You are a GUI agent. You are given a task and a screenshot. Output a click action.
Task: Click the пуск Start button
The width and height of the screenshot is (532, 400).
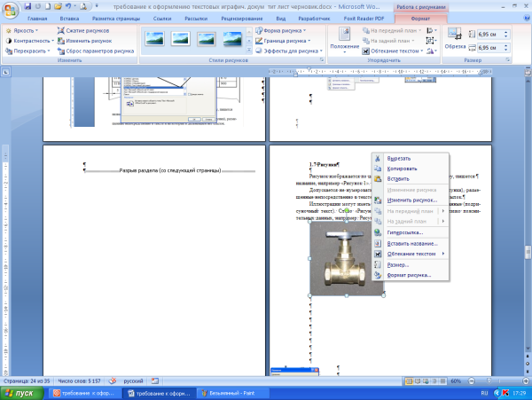click(21, 392)
